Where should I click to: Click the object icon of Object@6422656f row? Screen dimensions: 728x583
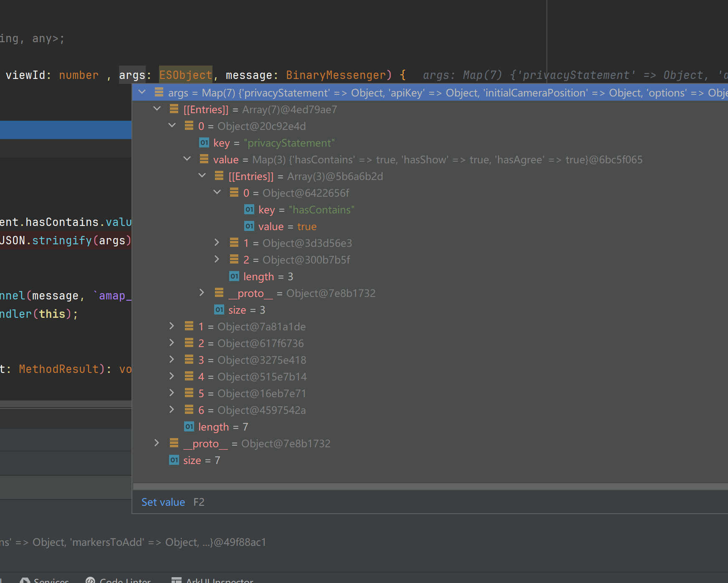coord(234,192)
